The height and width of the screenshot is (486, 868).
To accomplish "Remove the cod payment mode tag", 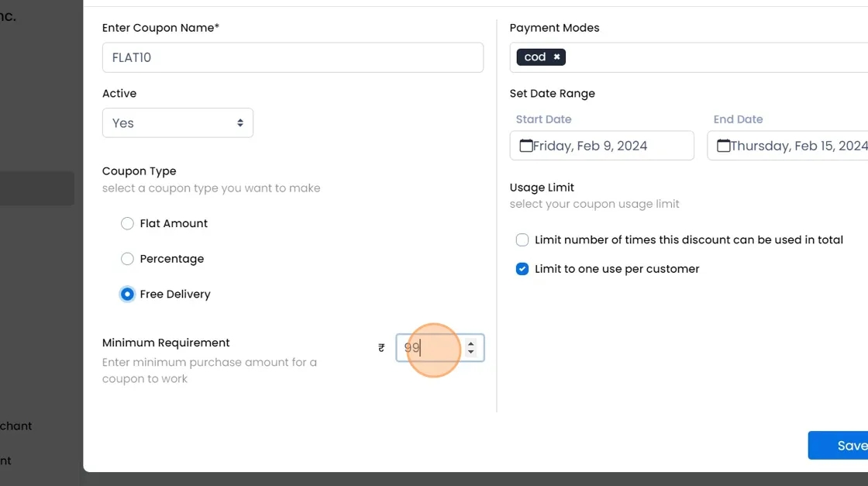I will (x=556, y=57).
